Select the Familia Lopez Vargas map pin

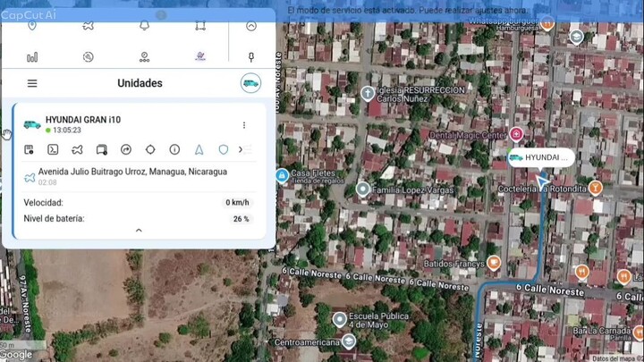tap(362, 189)
